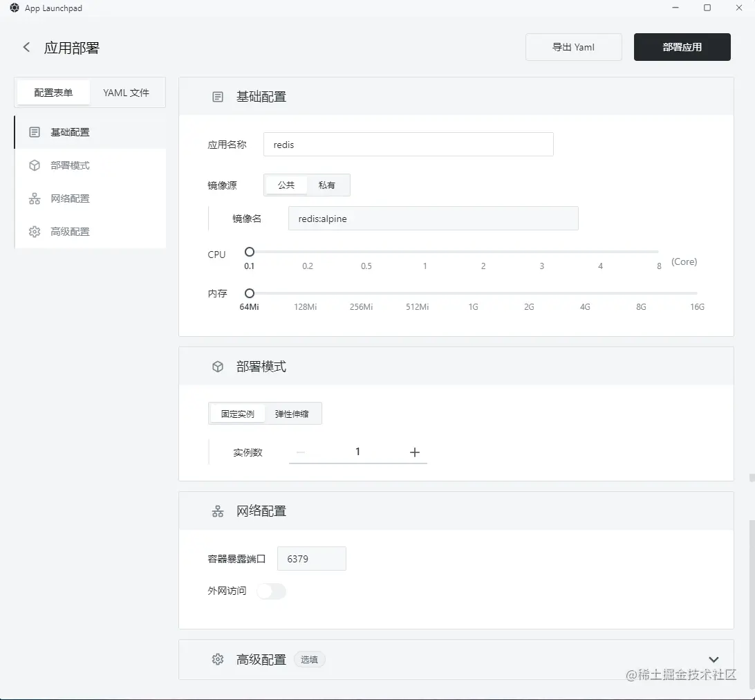
Task: Increase instance count with plus button
Action: [415, 452]
